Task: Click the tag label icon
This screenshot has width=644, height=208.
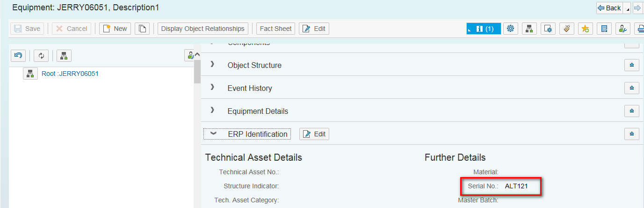Action: (x=566, y=29)
